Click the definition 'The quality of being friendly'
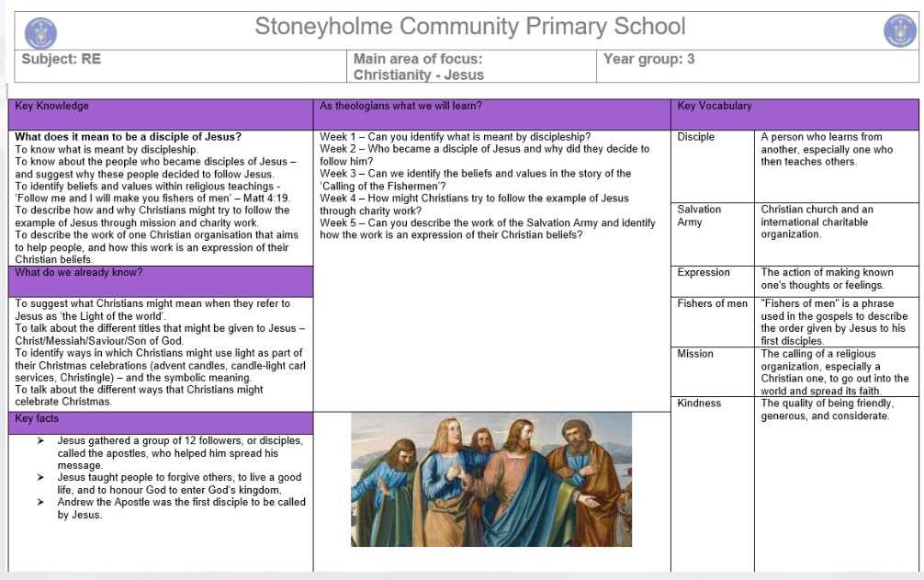Viewport: 924px width, 580px height. tap(828, 410)
